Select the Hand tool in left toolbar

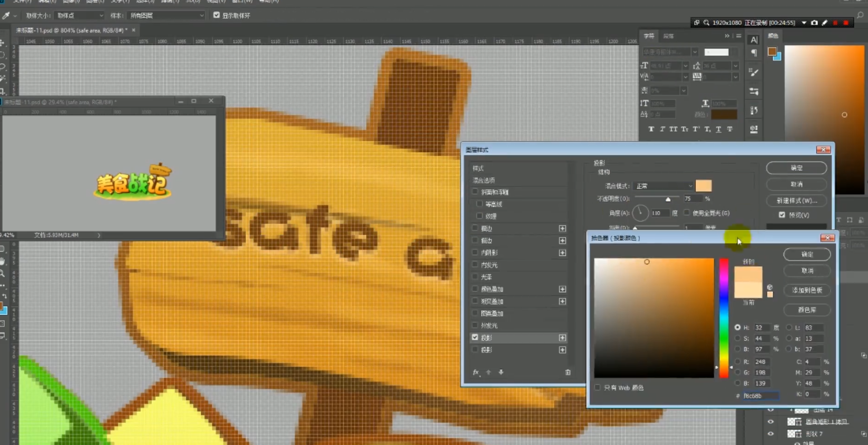click(3, 261)
